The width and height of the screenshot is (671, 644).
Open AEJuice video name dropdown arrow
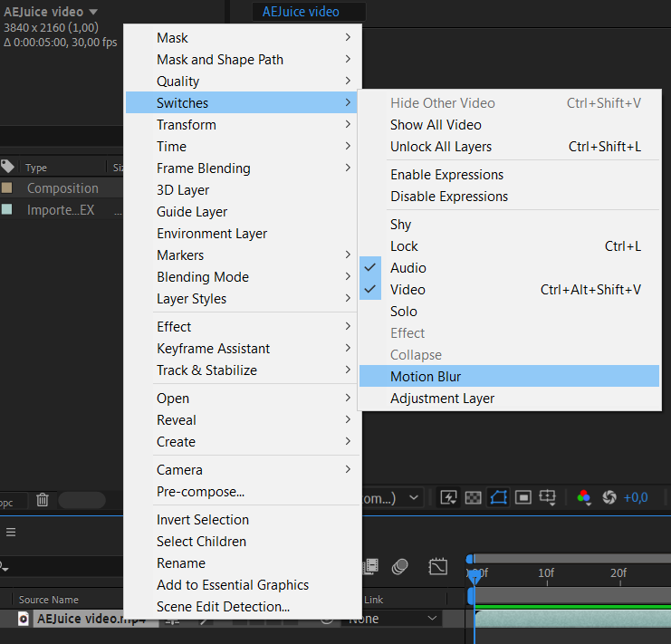93,13
